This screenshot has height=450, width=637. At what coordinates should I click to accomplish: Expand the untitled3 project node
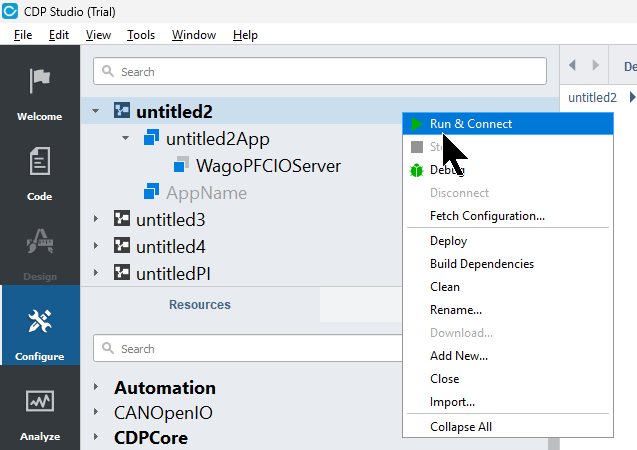[x=95, y=219]
